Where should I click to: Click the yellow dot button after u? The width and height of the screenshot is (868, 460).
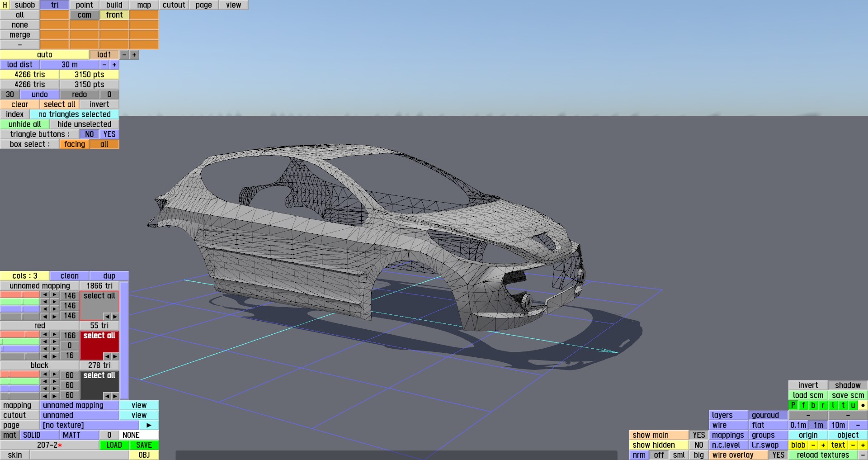coord(863,405)
